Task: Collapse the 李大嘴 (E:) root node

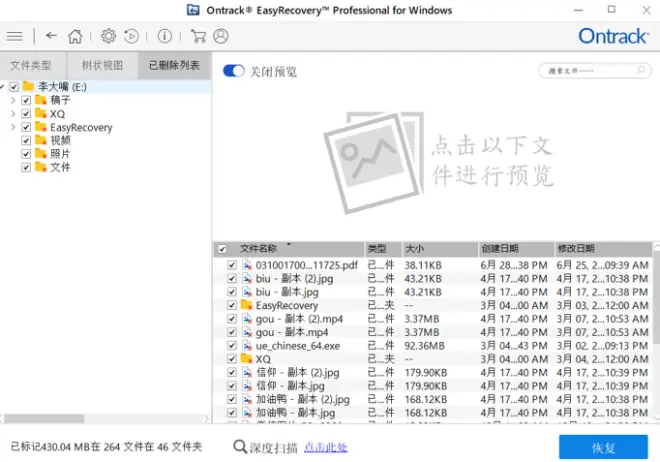Action: click(x=2, y=87)
